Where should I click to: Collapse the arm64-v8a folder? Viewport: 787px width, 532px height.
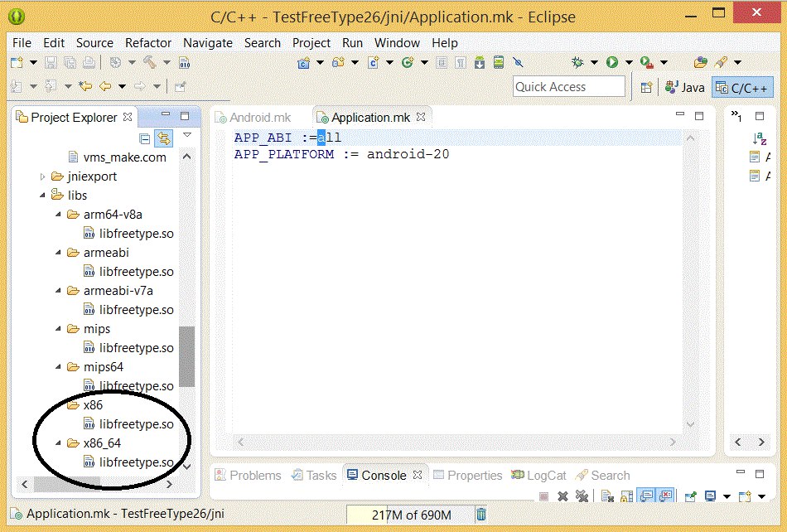click(59, 215)
